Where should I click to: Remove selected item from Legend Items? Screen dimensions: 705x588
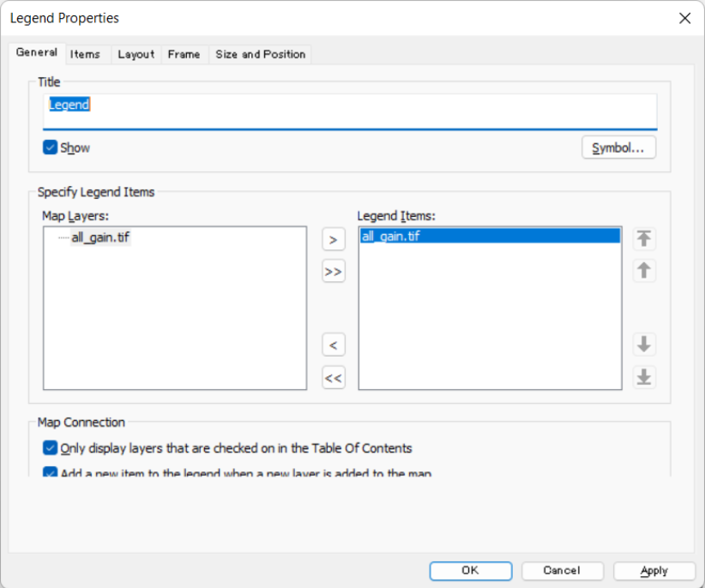point(333,344)
